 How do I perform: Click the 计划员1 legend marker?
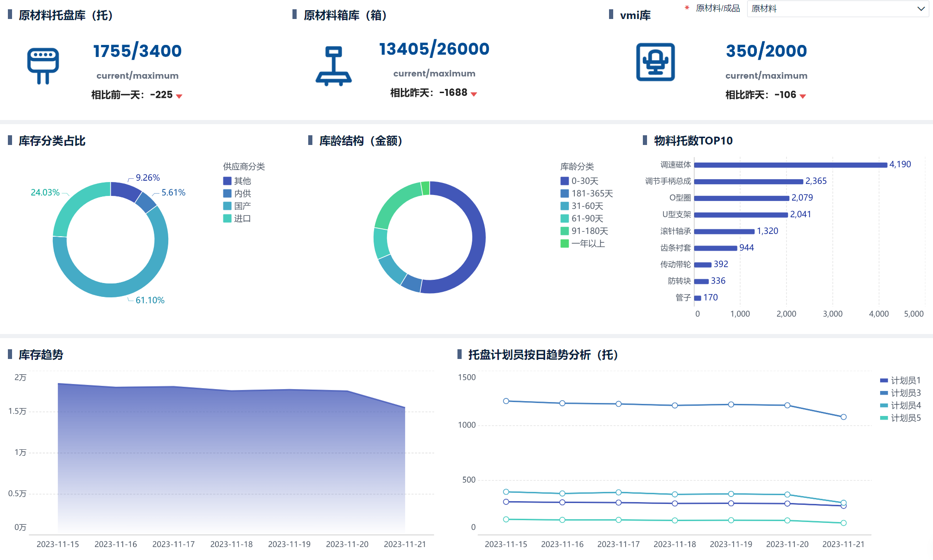(x=884, y=381)
